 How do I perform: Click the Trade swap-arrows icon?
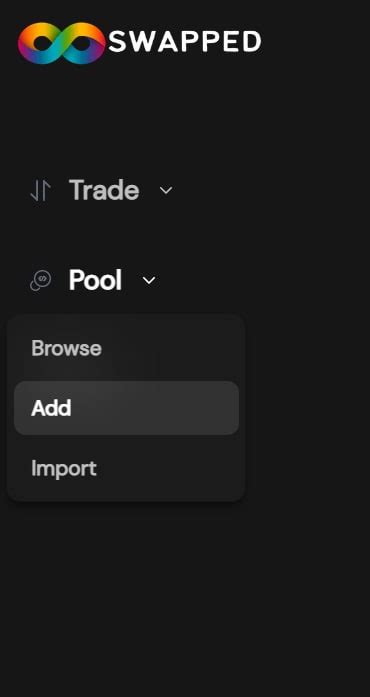click(40, 191)
